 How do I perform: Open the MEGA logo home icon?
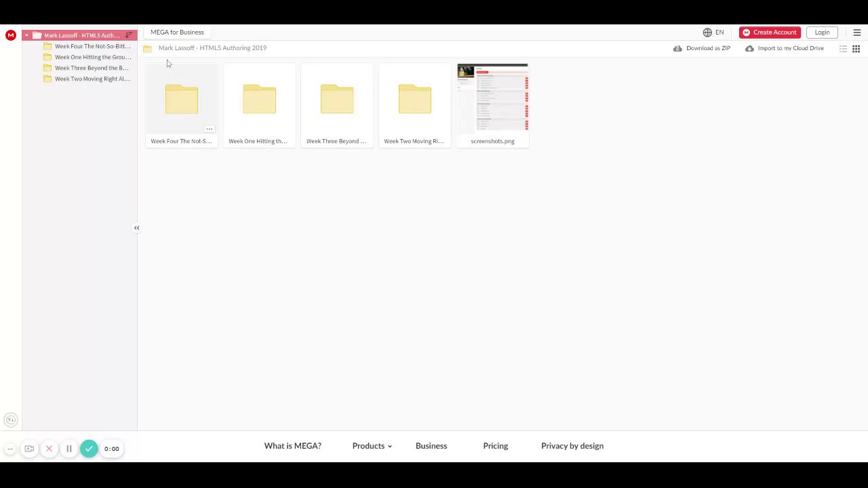[x=11, y=35]
